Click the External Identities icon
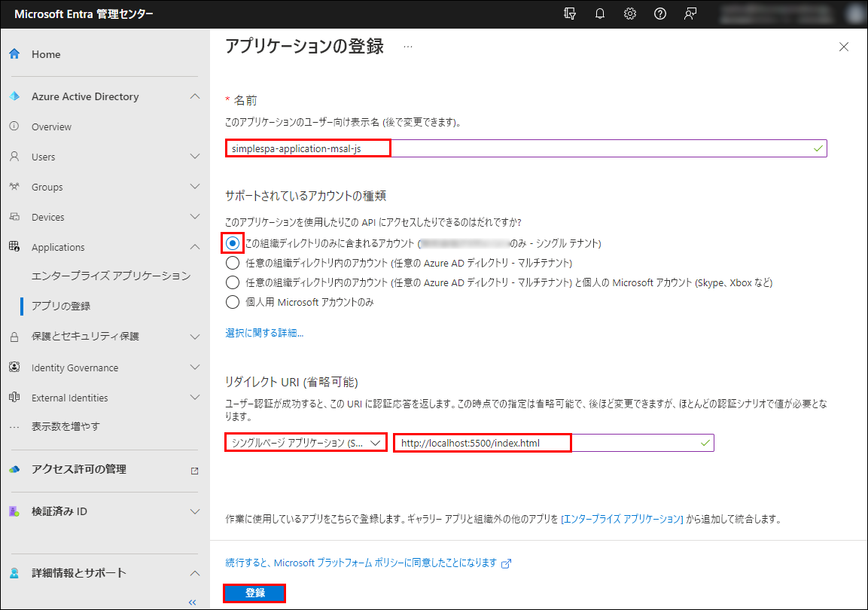 pos(14,397)
